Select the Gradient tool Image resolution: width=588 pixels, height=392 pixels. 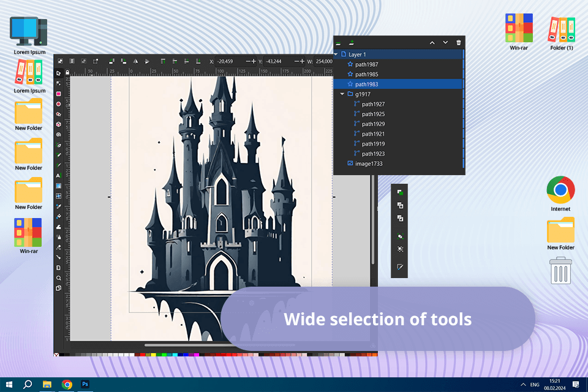[x=59, y=186]
